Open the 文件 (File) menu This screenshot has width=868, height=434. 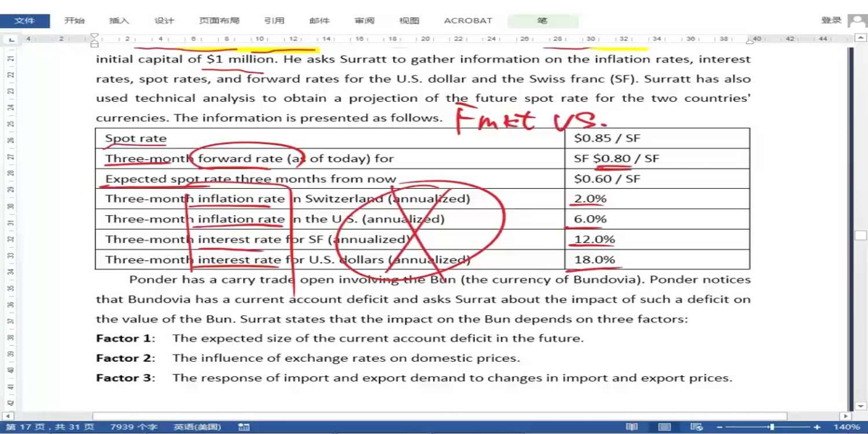click(x=25, y=21)
